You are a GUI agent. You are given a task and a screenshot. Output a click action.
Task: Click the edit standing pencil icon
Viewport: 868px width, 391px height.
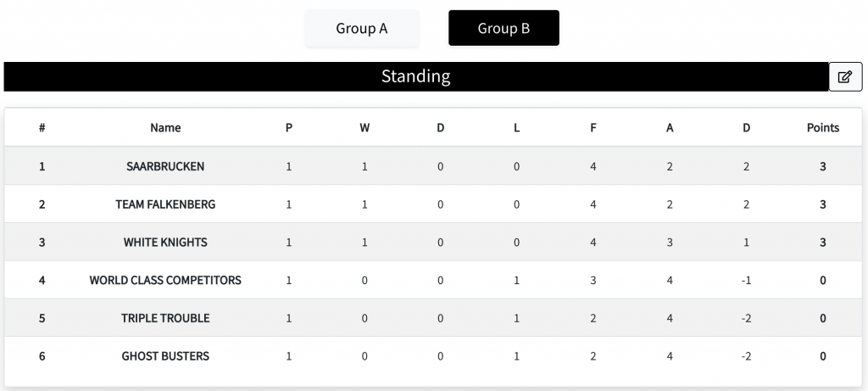pos(845,77)
